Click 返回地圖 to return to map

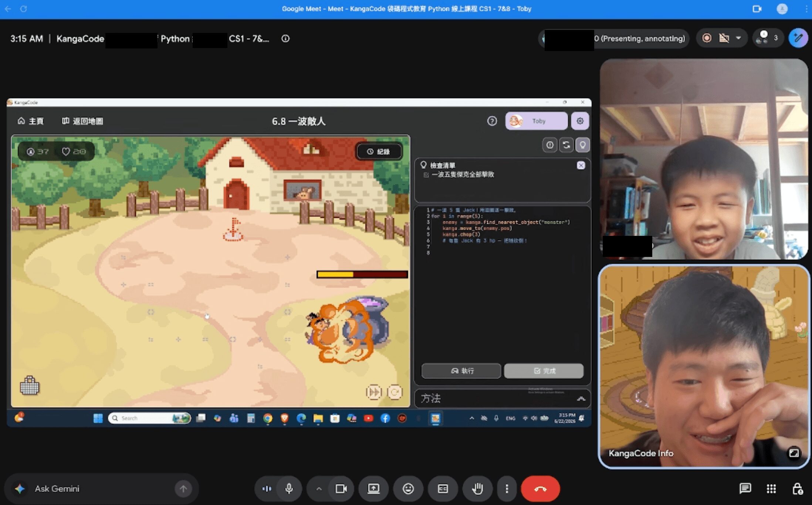pyautogui.click(x=82, y=121)
